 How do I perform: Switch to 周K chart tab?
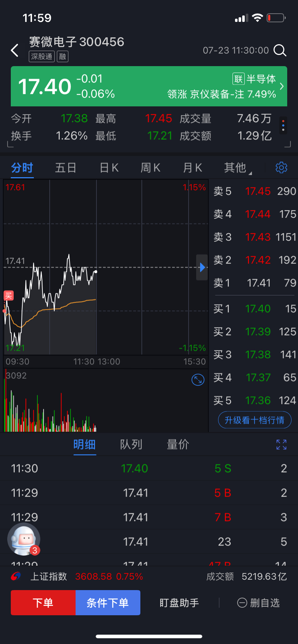(150, 167)
